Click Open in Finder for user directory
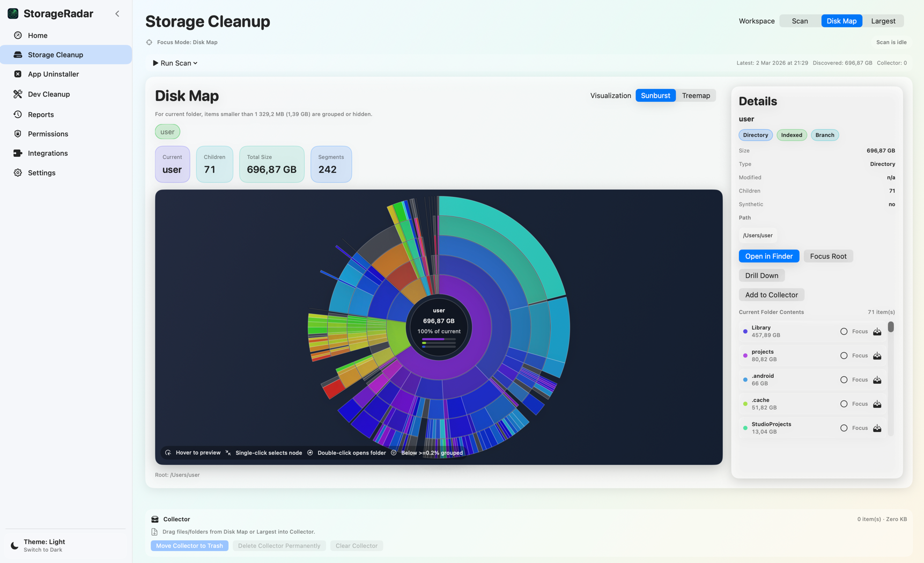Viewport: 924px width, 563px height. pos(768,256)
